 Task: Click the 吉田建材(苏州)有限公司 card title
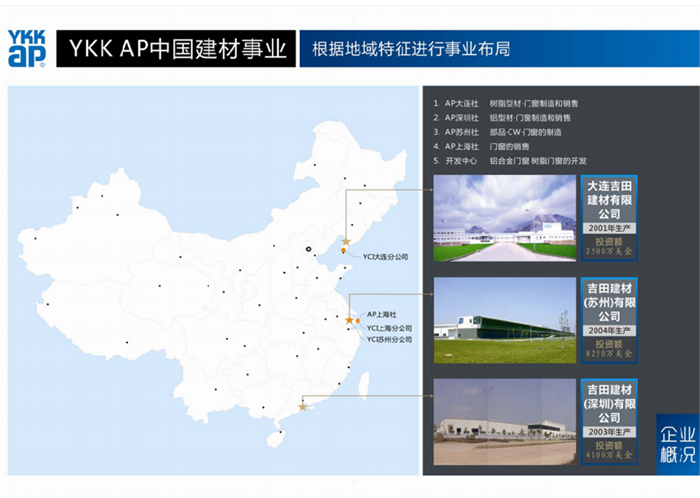click(x=609, y=302)
